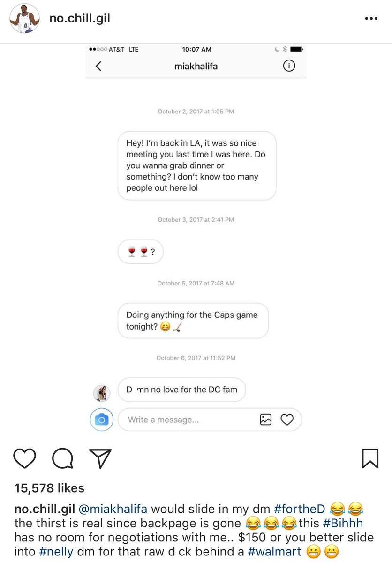This screenshot has width=392, height=562.
Task: Open the @miakhalifa mention in the caption
Action: (x=113, y=509)
